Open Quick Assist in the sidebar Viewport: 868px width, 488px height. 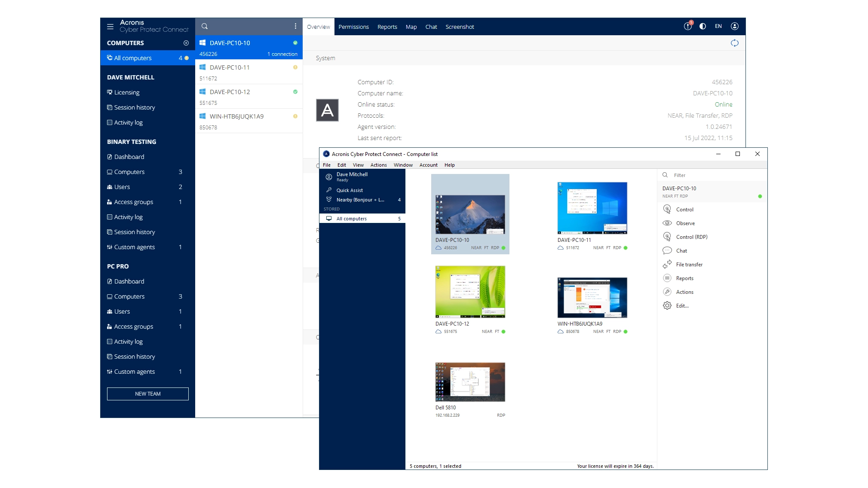point(350,190)
